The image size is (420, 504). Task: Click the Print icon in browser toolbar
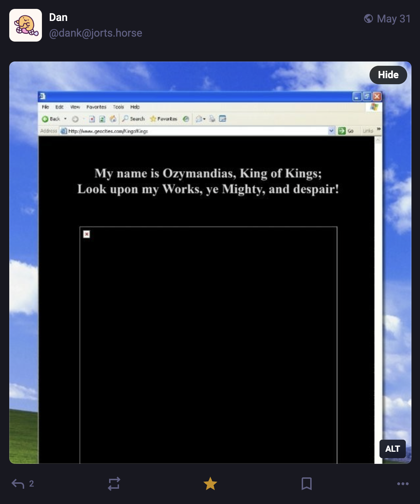click(212, 119)
